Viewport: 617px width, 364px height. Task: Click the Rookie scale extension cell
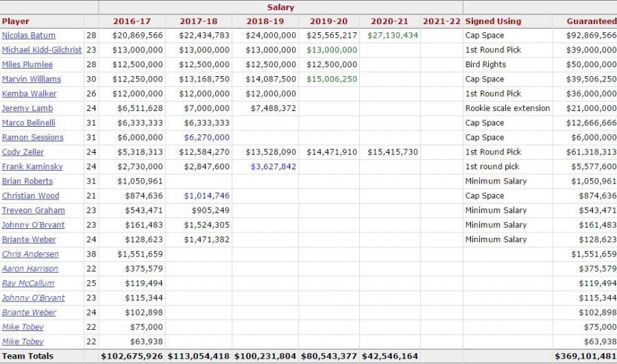[x=507, y=108]
